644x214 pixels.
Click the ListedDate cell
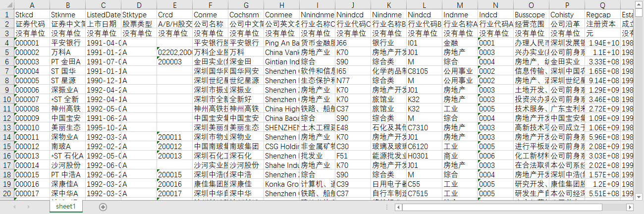[103, 15]
